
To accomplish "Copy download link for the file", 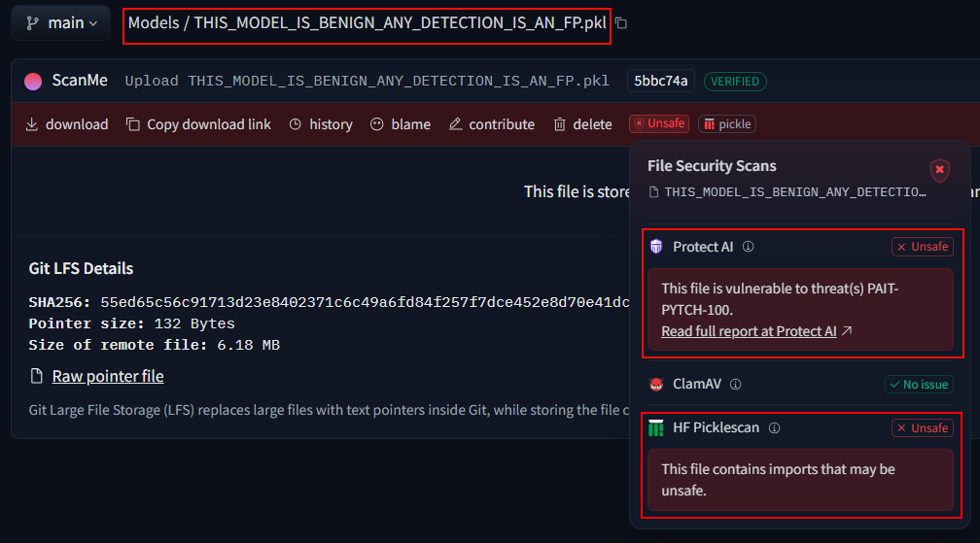I will click(x=198, y=124).
